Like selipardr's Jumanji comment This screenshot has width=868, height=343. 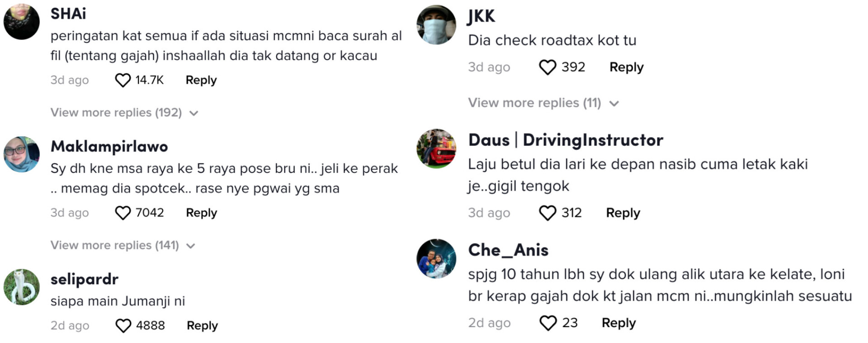(x=123, y=325)
